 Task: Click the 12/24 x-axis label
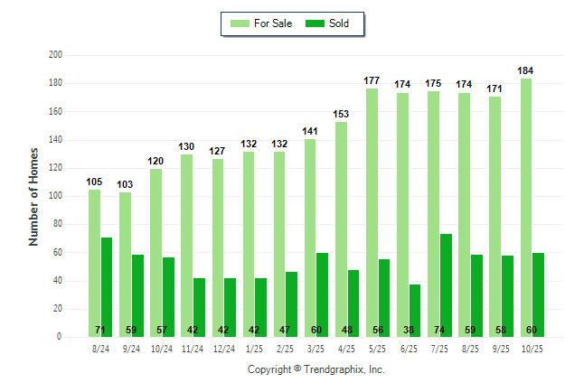222,349
